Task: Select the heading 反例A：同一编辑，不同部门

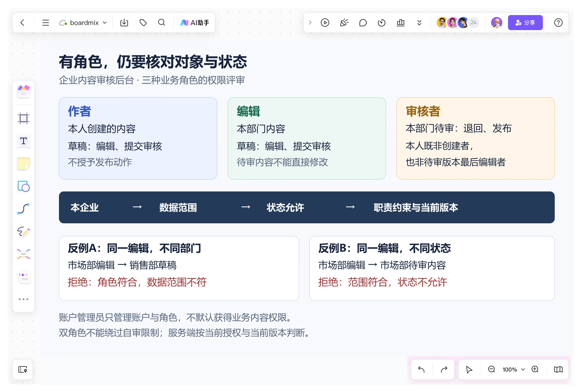Action: [x=135, y=248]
